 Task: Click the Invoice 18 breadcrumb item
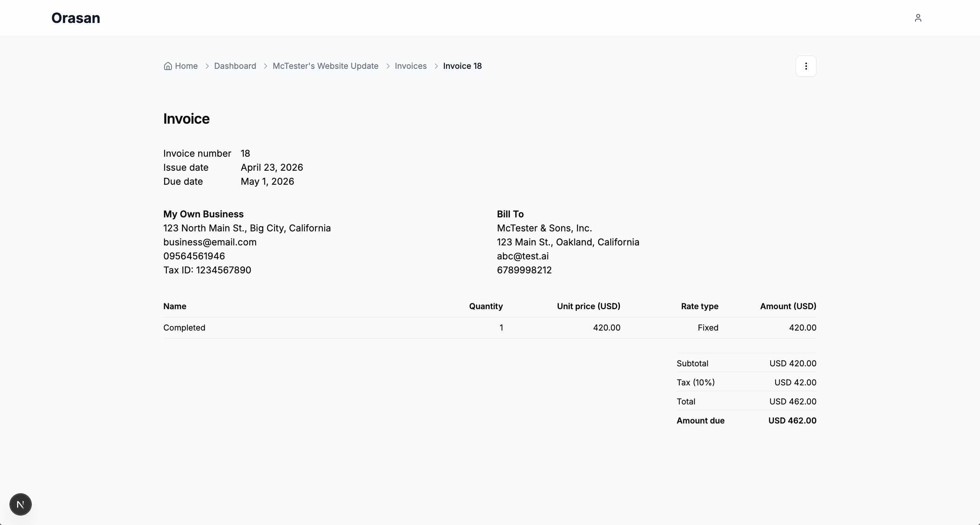462,66
